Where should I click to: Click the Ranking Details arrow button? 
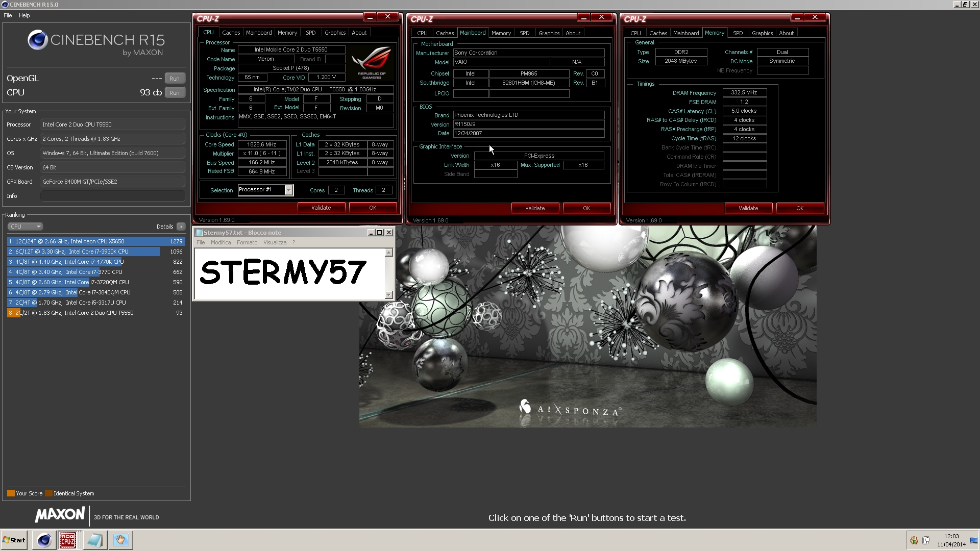pos(181,227)
